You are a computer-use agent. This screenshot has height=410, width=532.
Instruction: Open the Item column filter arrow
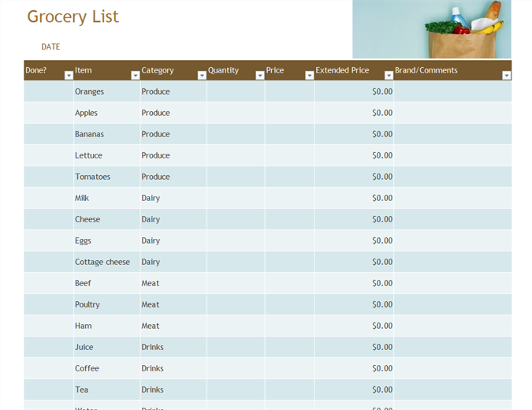135,76
